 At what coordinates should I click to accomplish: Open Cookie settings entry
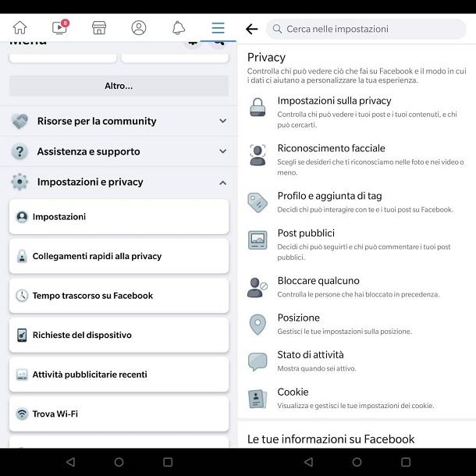pos(357,398)
